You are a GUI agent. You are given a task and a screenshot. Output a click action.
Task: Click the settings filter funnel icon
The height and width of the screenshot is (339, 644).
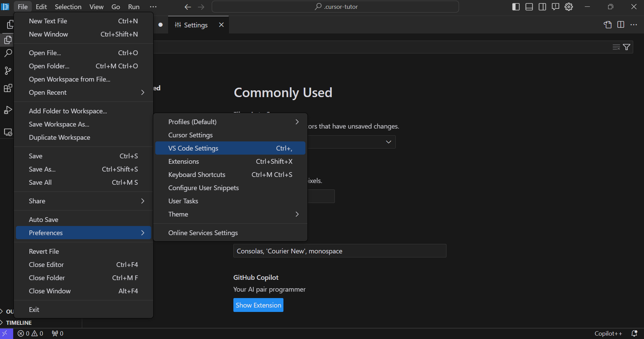pyautogui.click(x=626, y=47)
